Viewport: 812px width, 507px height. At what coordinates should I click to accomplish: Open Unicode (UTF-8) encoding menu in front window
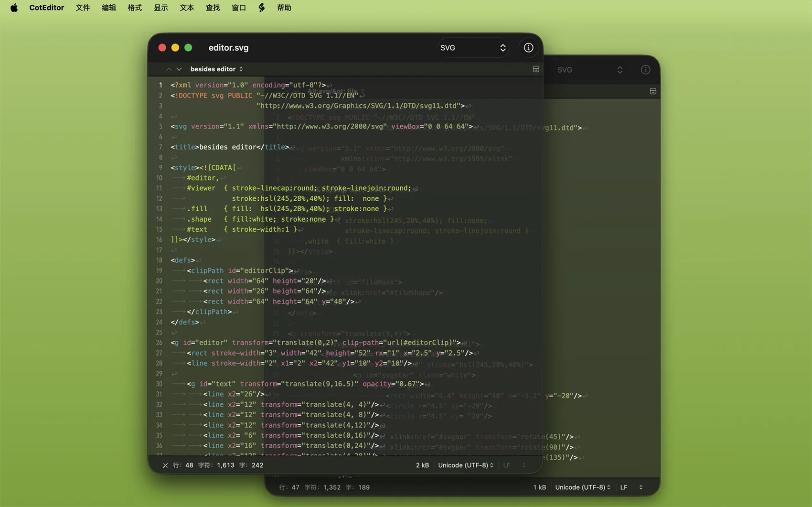(x=466, y=465)
